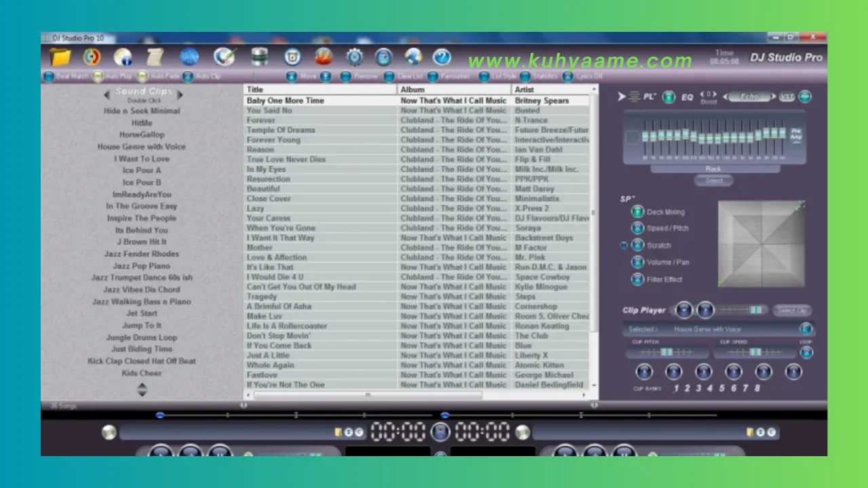Enable Speed / Pitch mode
The width and height of the screenshot is (868, 488).
click(x=637, y=228)
